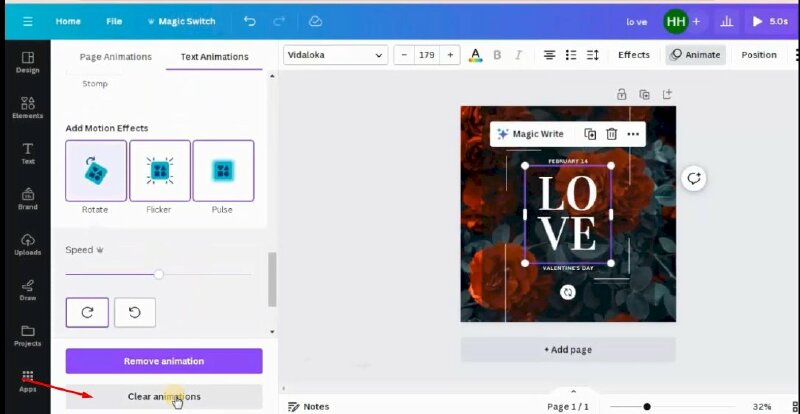
Task: Add collaborator with plus icon
Action: [696, 21]
